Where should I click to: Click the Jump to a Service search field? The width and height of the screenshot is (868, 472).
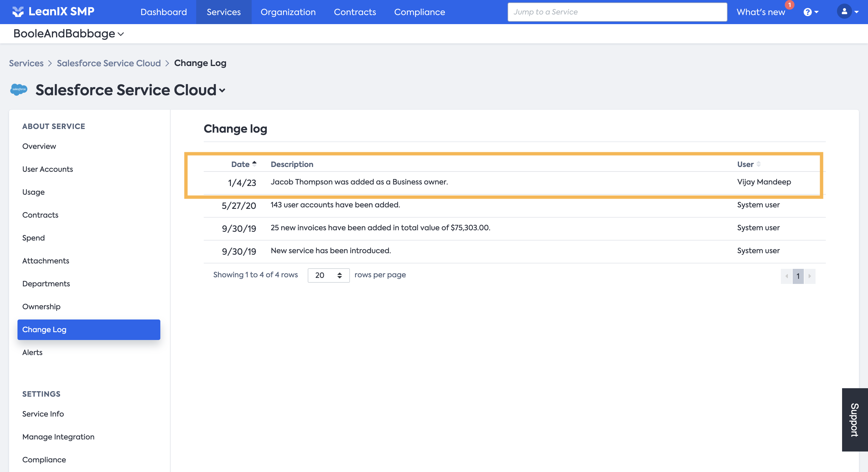click(x=617, y=12)
